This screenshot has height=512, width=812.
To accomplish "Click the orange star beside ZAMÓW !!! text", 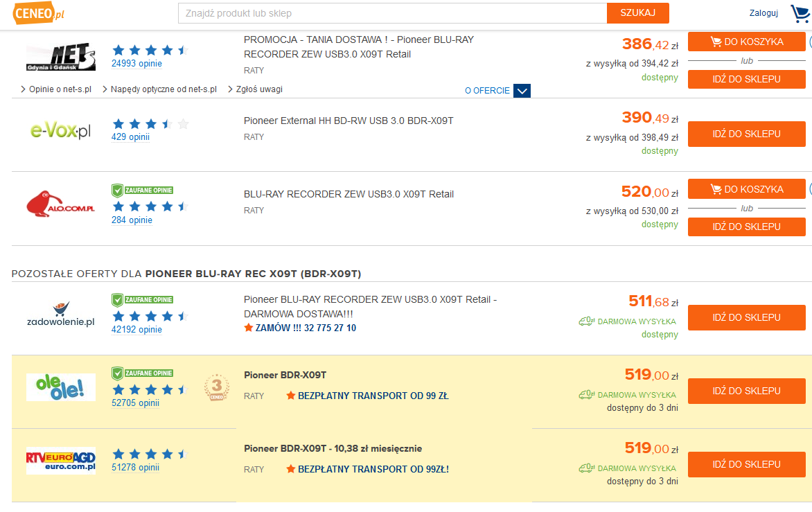I will pos(249,328).
